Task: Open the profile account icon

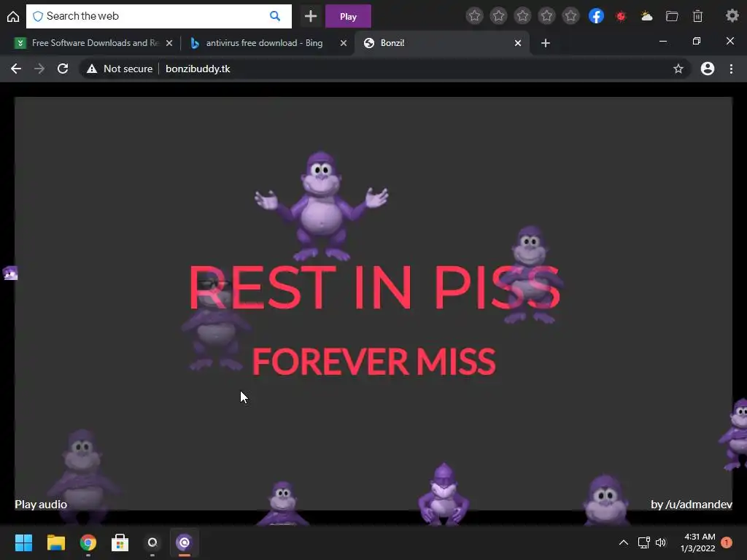Action: tap(708, 69)
